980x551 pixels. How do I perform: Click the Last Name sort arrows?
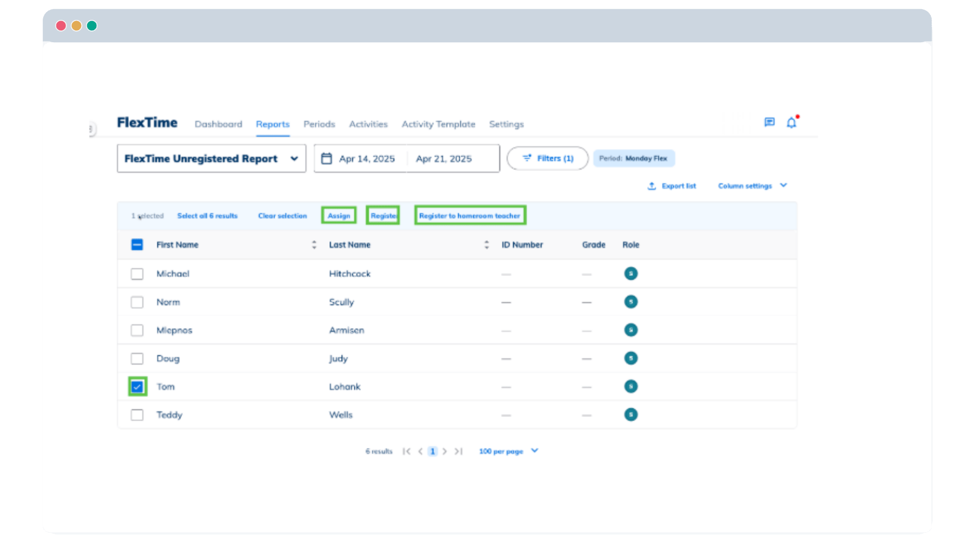click(487, 245)
